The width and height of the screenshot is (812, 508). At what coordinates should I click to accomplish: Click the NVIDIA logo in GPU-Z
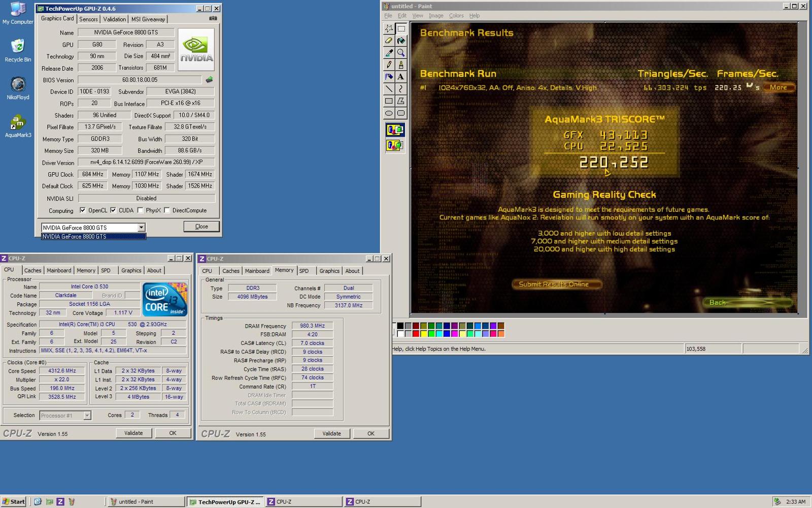pos(196,49)
